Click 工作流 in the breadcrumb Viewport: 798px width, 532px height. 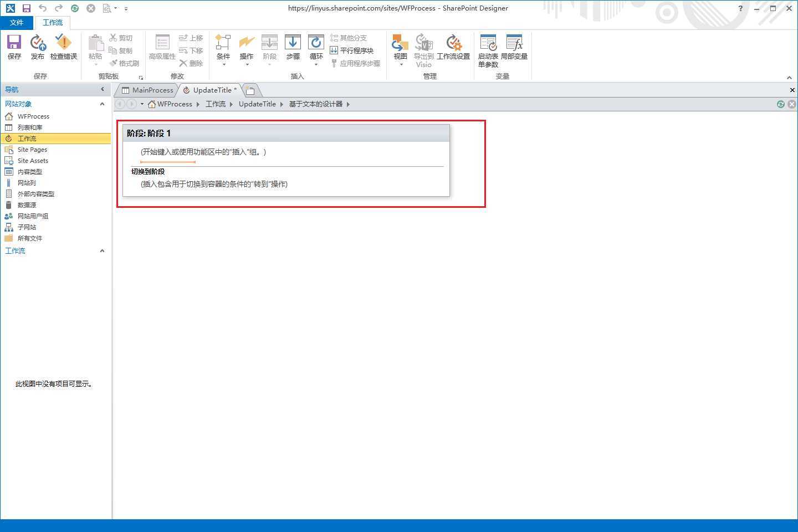pyautogui.click(x=216, y=104)
